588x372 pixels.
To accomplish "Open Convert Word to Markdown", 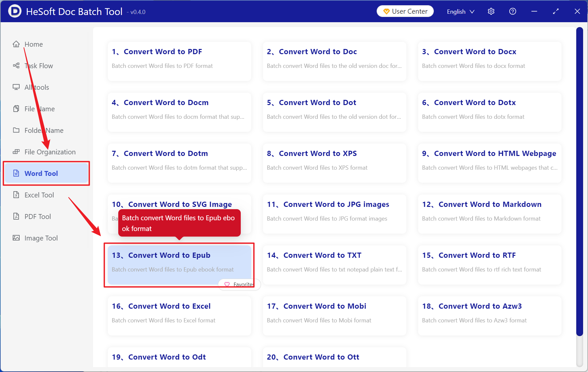I will (x=490, y=214).
